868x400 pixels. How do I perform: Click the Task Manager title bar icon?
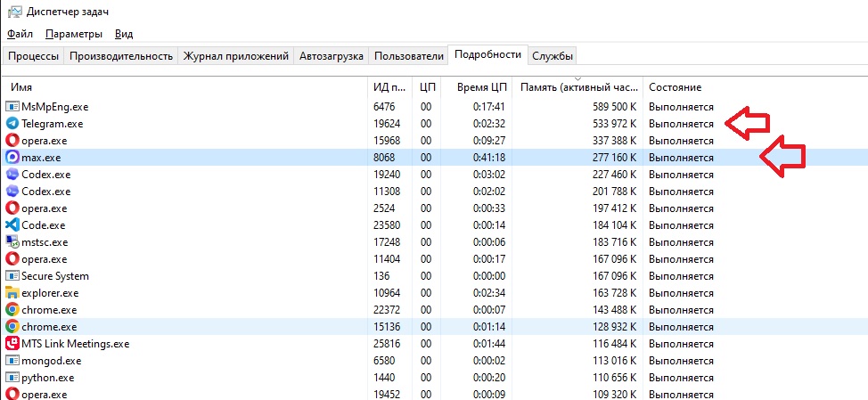14,12
